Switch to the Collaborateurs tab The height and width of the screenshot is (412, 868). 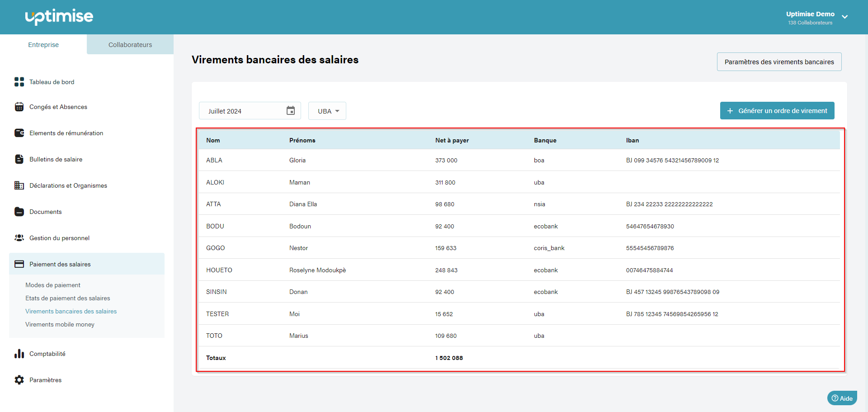coord(130,45)
